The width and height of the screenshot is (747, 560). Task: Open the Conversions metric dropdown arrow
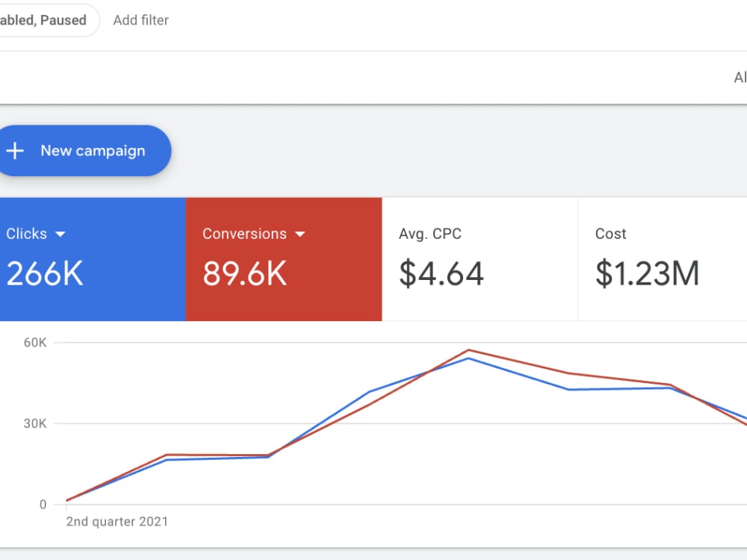coord(300,234)
